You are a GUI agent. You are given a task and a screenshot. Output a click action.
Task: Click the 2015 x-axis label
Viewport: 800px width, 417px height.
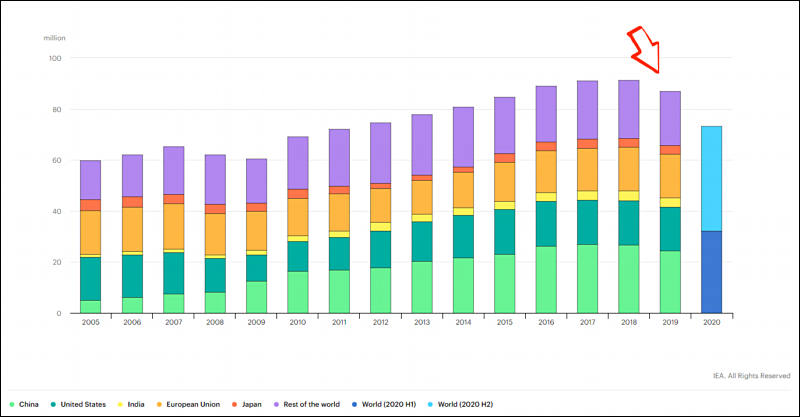point(505,323)
